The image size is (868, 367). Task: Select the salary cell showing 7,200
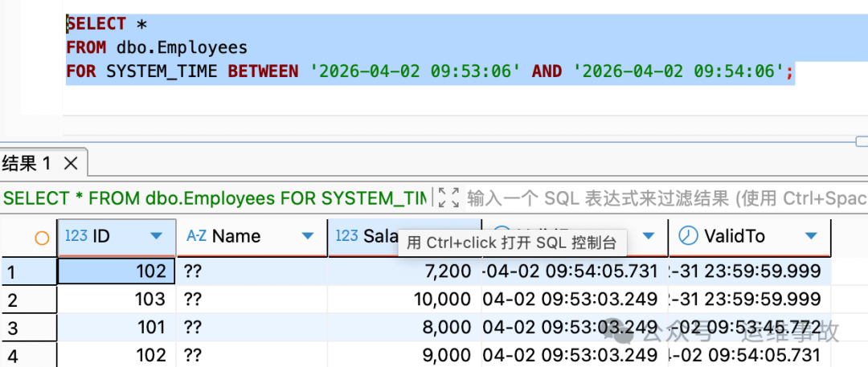(x=404, y=271)
